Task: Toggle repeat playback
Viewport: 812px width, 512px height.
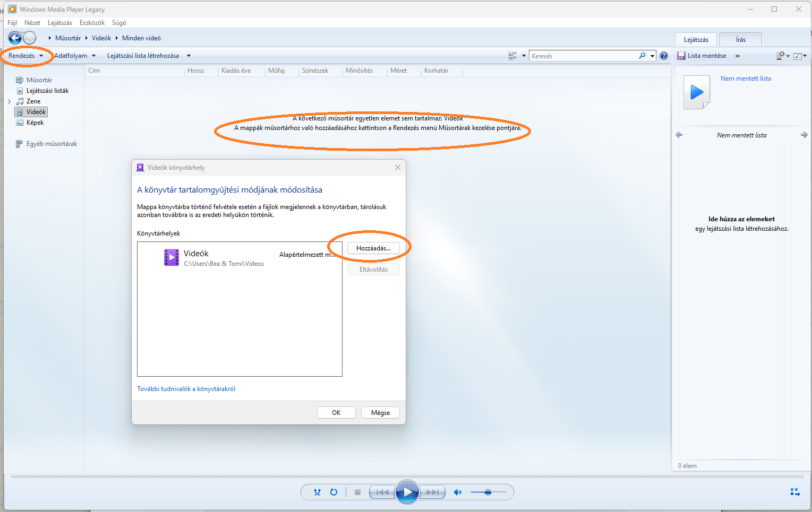Action: tap(334, 492)
